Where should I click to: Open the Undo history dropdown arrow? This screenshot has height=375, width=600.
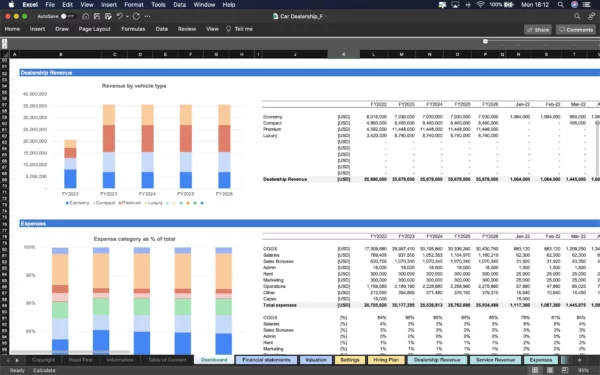coord(127,16)
